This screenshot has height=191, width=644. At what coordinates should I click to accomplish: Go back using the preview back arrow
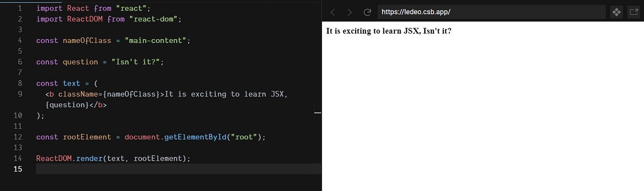pyautogui.click(x=333, y=12)
